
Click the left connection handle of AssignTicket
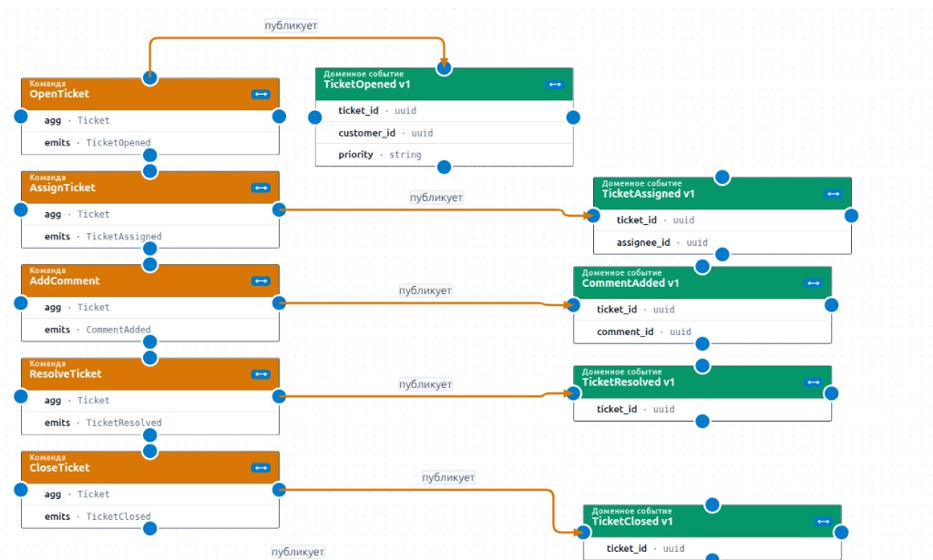click(x=21, y=209)
